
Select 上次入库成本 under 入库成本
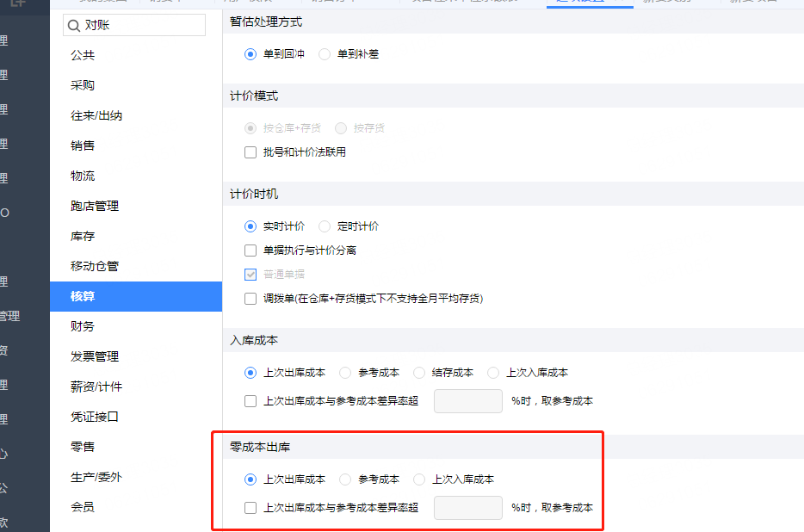(x=493, y=373)
